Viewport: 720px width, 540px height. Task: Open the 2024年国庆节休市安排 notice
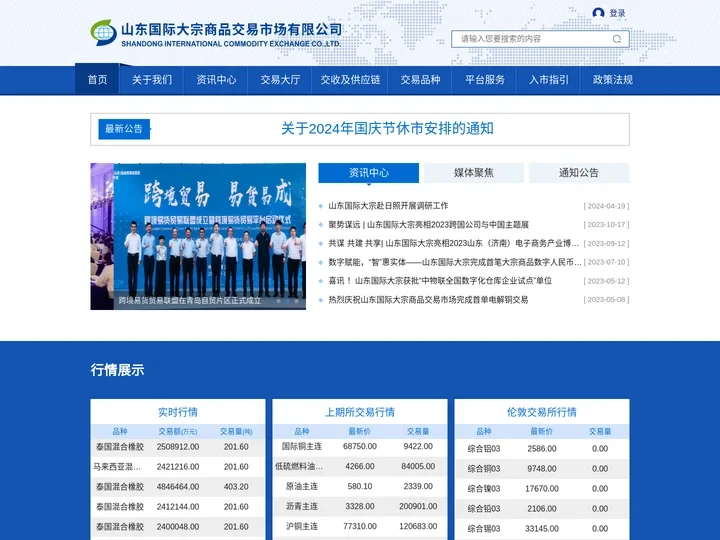(x=387, y=129)
